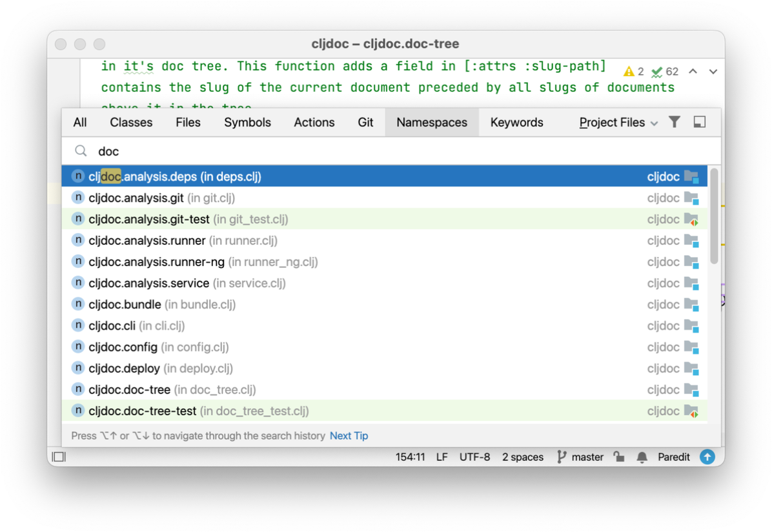Image resolution: width=772 pixels, height=532 pixels.
Task: Click namespace icon beside cljdoc.config
Action: (78, 346)
